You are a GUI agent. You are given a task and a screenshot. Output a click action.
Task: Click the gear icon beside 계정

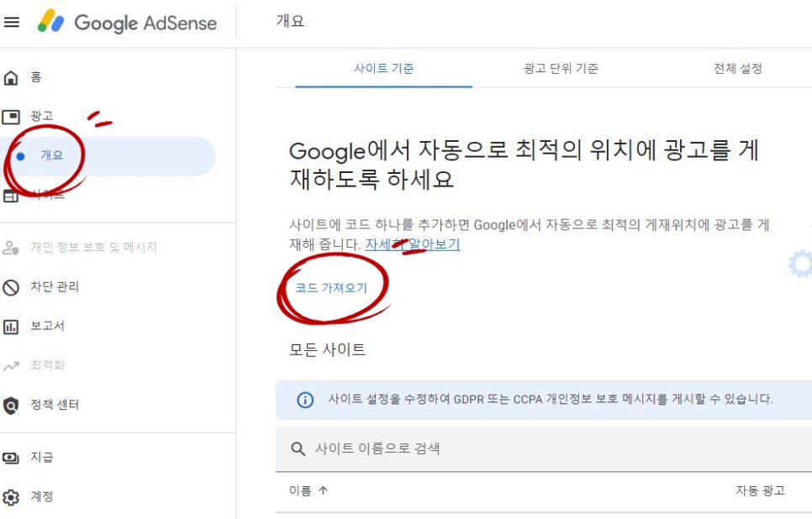point(10,497)
